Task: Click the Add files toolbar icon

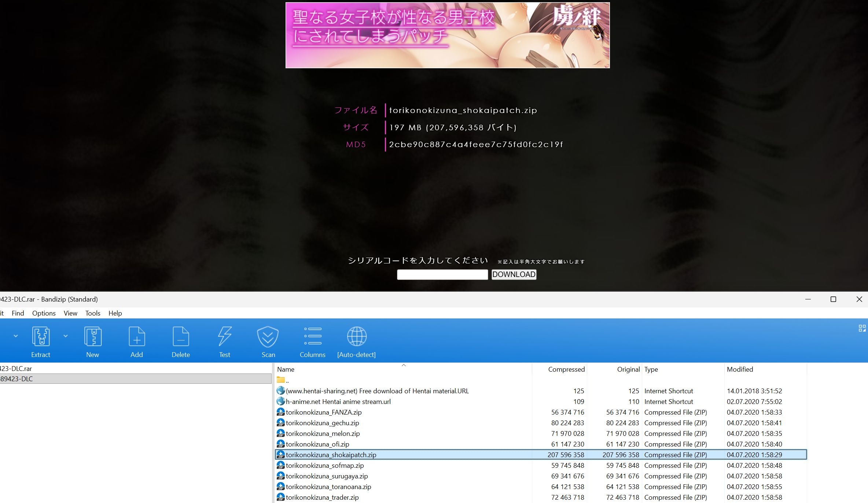Action: 137,342
